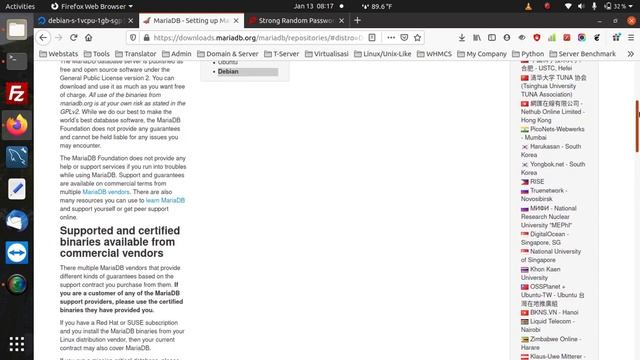Switch to debian-s-1vcpu-1gb tab
The height and width of the screenshot is (360, 640).
click(86, 20)
